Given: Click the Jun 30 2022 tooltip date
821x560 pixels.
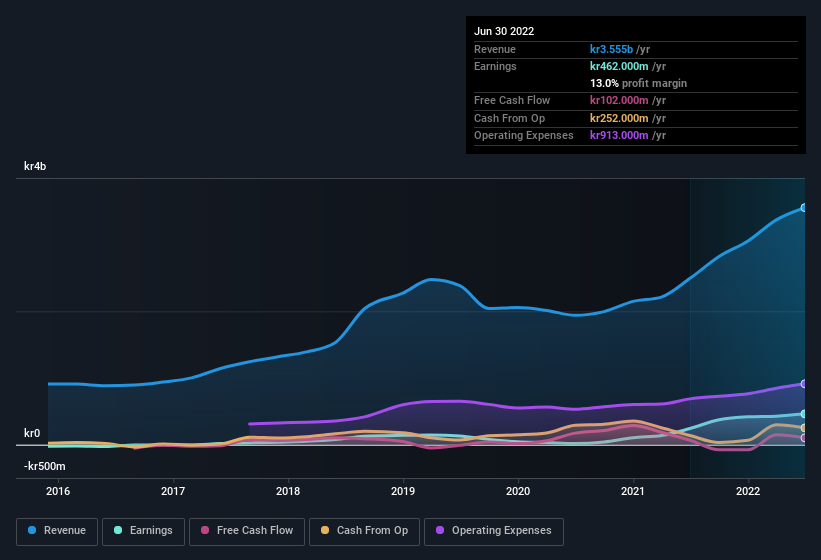Looking at the screenshot, I should click(504, 31).
